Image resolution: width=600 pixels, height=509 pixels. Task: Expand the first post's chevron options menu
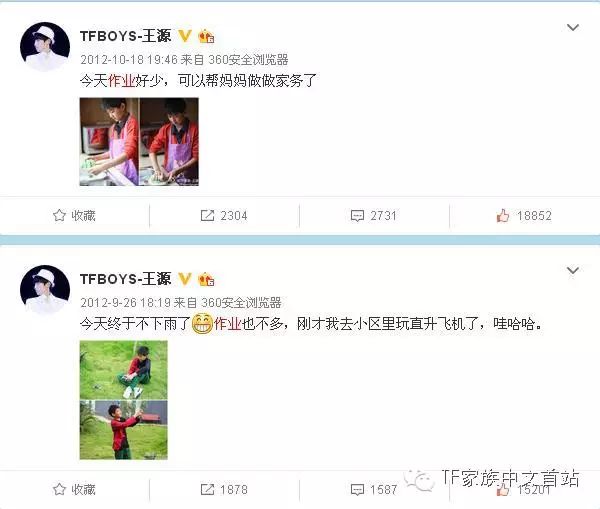pyautogui.click(x=572, y=27)
